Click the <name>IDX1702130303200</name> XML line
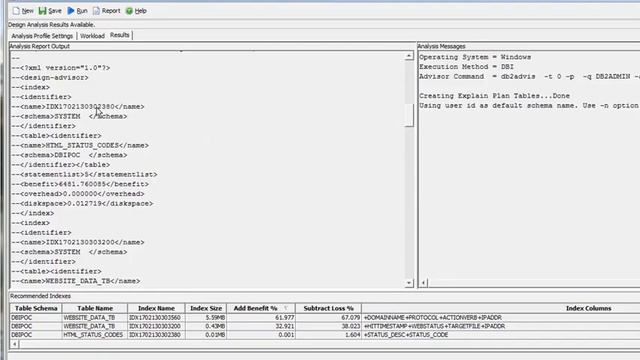This screenshot has width=640, height=360. (x=78, y=242)
